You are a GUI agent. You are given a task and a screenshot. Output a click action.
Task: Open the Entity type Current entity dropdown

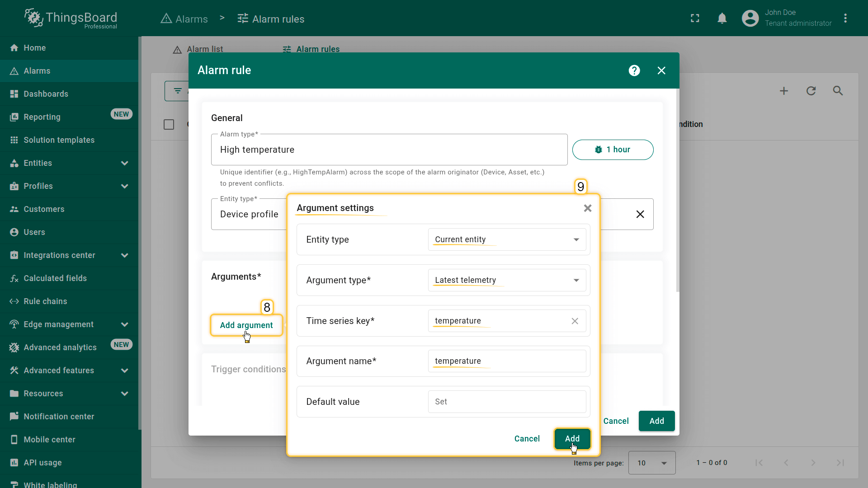point(506,239)
